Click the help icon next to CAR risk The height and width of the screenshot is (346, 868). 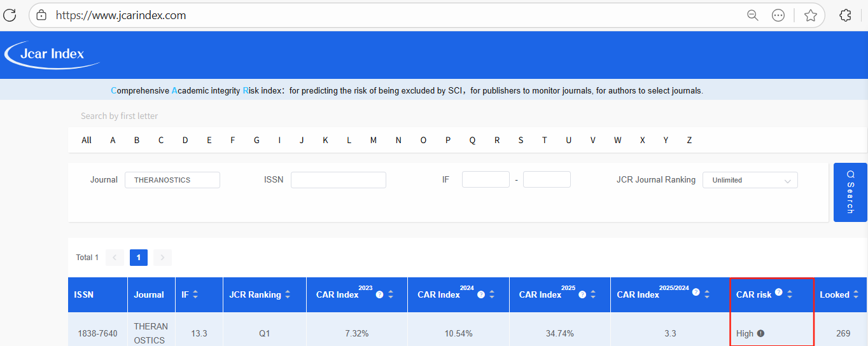click(x=778, y=292)
